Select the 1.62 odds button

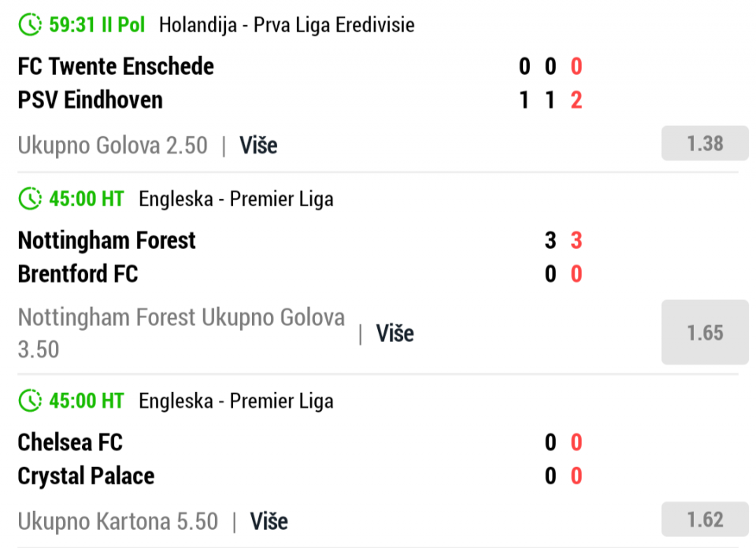704,520
